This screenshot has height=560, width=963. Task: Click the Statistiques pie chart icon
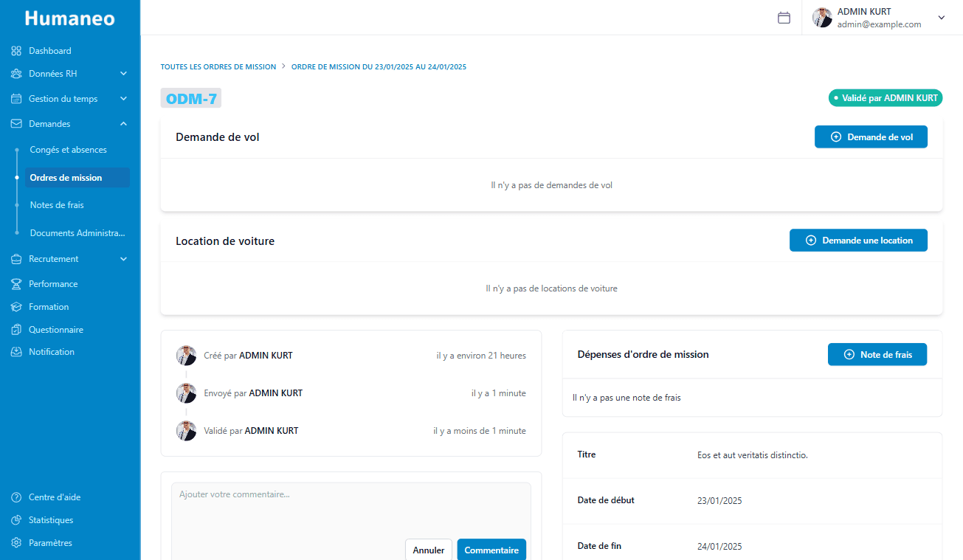16,520
